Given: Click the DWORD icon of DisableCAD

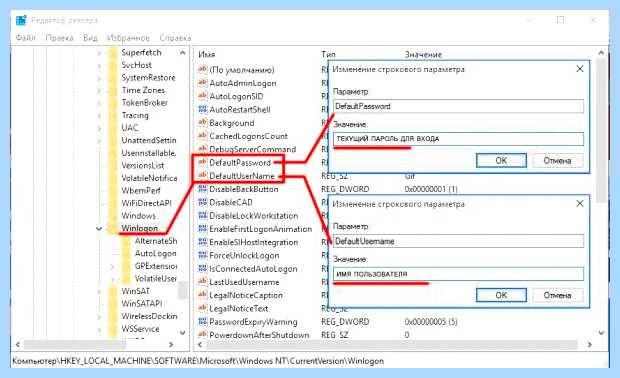Looking at the screenshot, I should pos(202,202).
